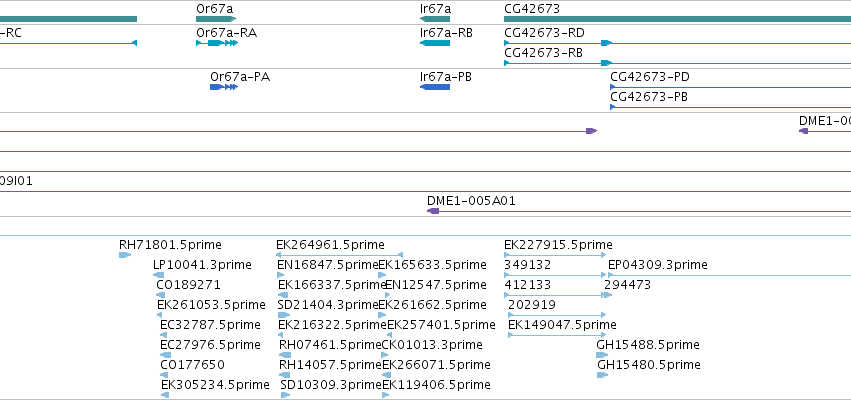Select the Or67a gene arrow glyph
851x400 pixels.
[216, 19]
